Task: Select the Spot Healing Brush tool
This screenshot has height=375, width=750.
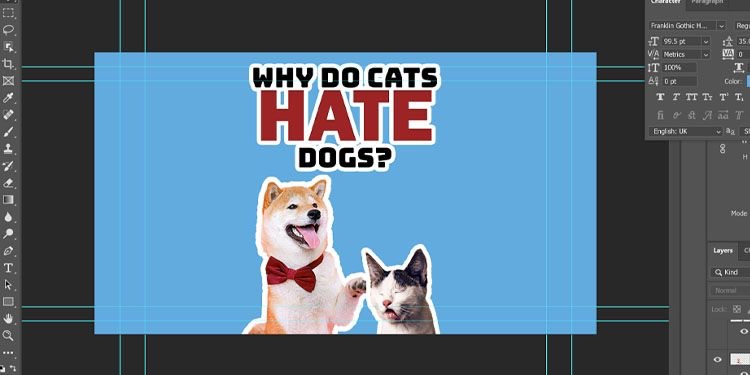Action: (x=8, y=115)
